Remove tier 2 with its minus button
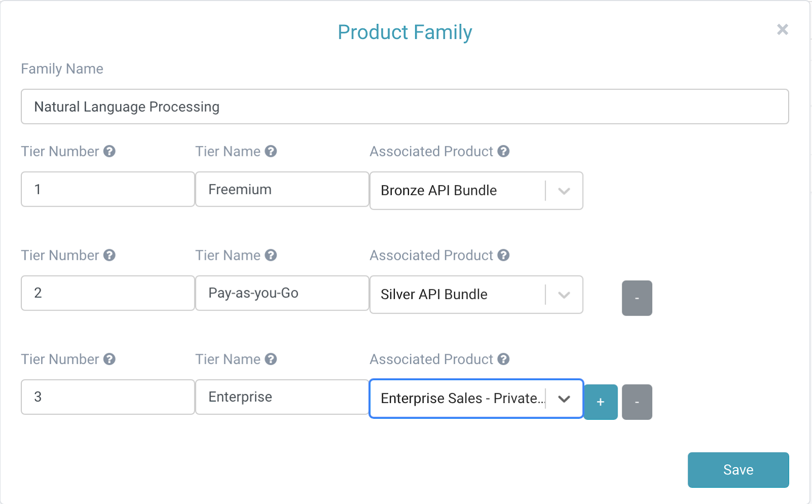This screenshot has width=812, height=504. click(637, 298)
